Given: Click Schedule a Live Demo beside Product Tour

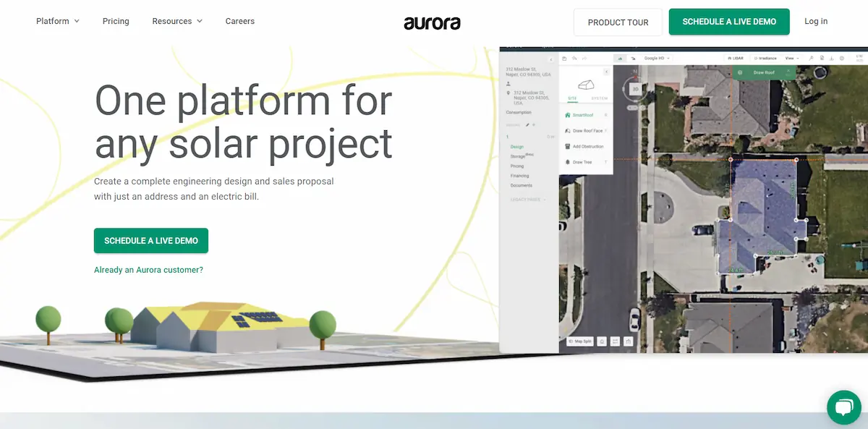Looking at the screenshot, I should [x=729, y=22].
